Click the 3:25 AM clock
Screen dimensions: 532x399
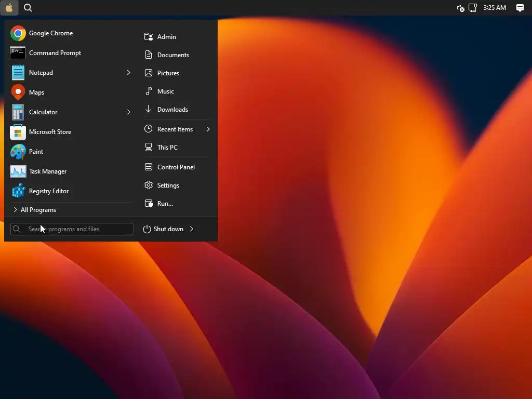pos(495,7)
